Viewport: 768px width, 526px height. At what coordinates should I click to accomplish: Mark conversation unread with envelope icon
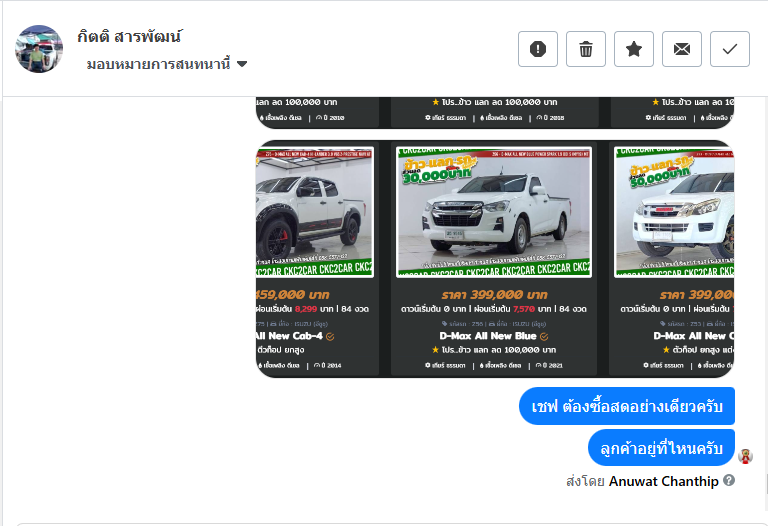coord(682,49)
